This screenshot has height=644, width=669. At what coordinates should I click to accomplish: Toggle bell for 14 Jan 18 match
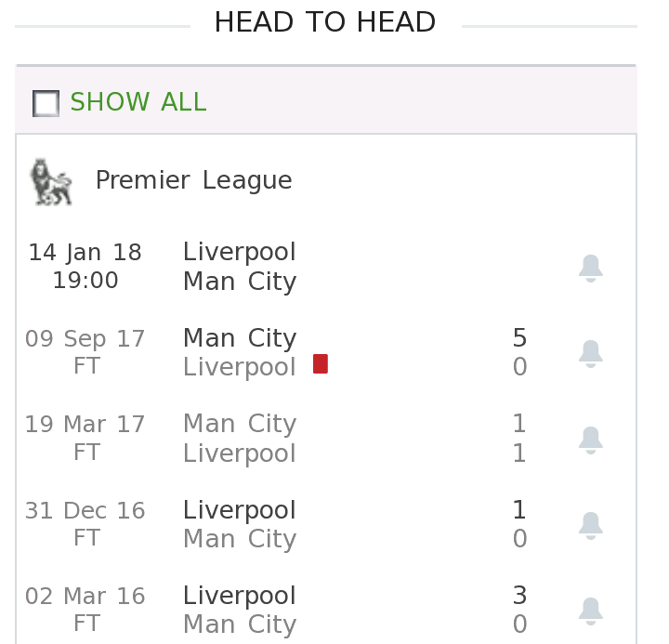(591, 268)
